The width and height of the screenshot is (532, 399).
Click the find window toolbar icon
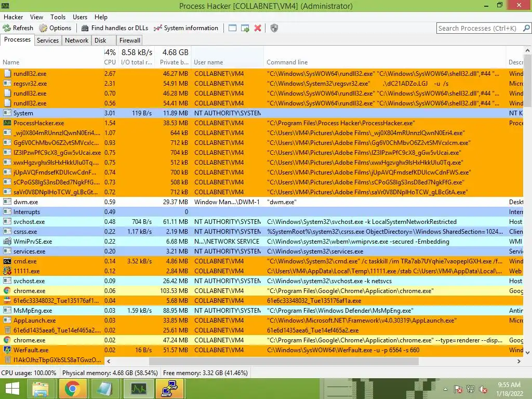232,28
